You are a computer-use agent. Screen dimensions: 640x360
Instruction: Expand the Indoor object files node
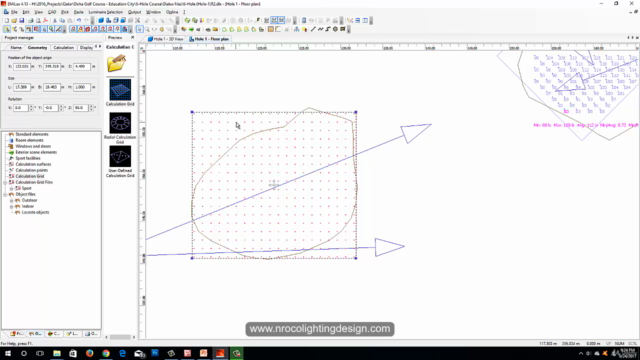click(x=11, y=207)
